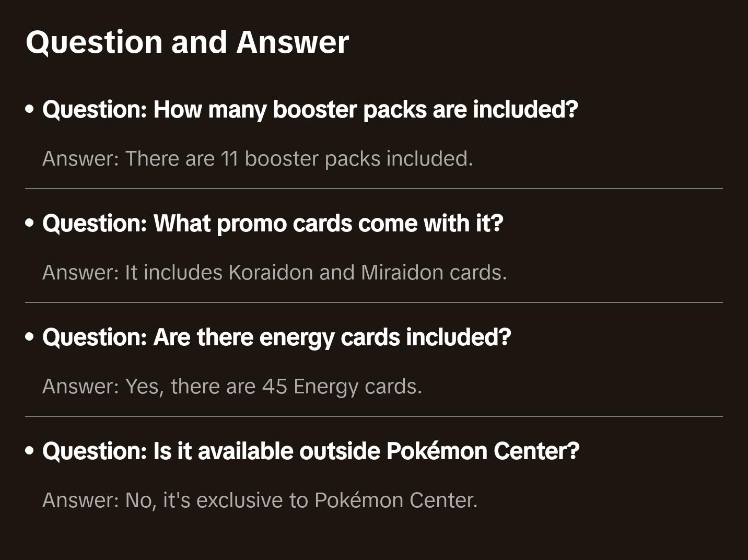Screen dimensions: 748x560
Task: Click the bullet beside the promo cards question
Action: pos(30,224)
